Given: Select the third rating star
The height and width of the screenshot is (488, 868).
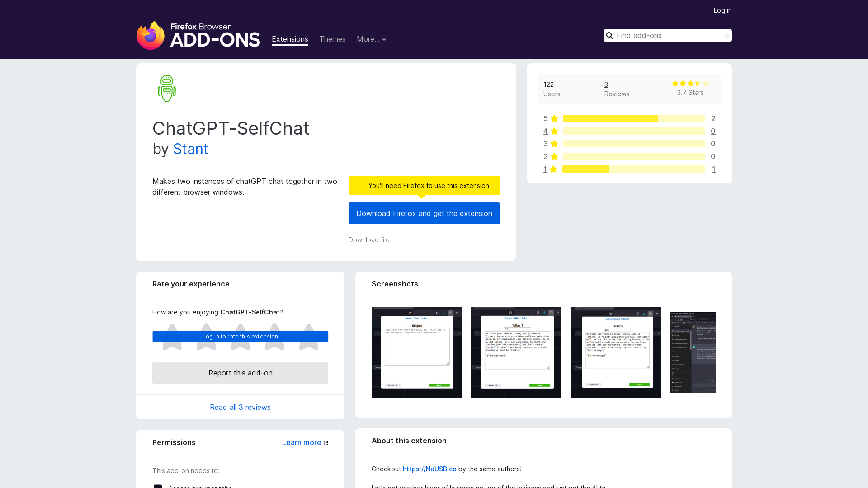Looking at the screenshot, I should (241, 337).
